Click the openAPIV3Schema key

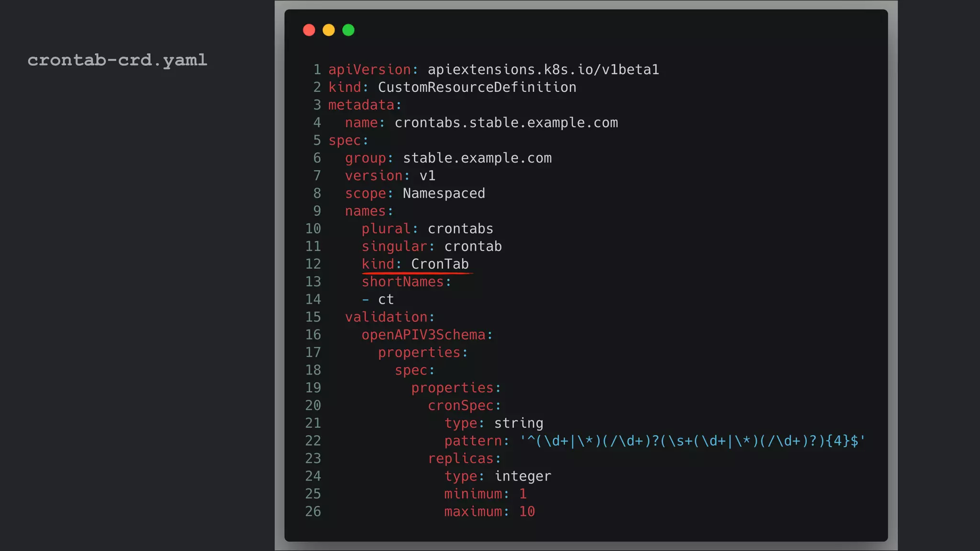423,335
